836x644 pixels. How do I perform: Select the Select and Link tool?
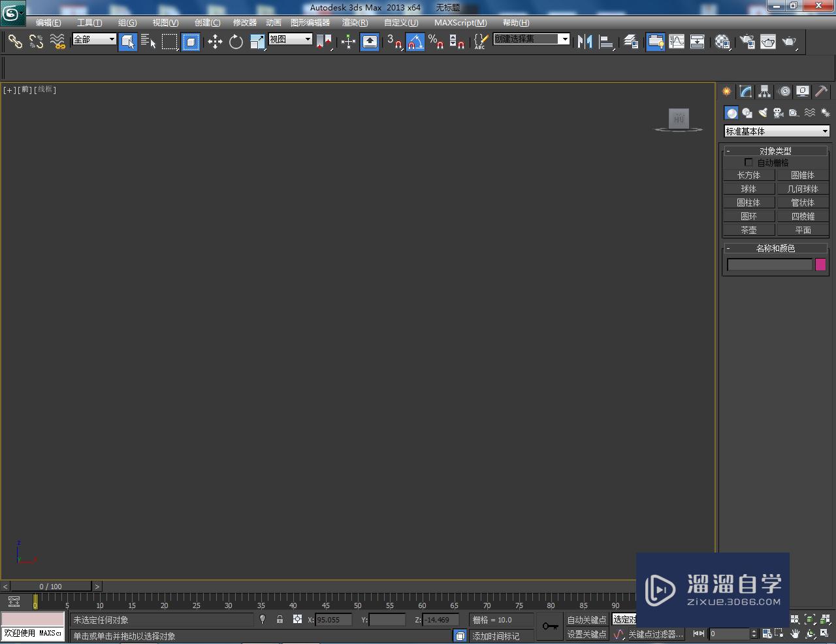click(x=16, y=42)
